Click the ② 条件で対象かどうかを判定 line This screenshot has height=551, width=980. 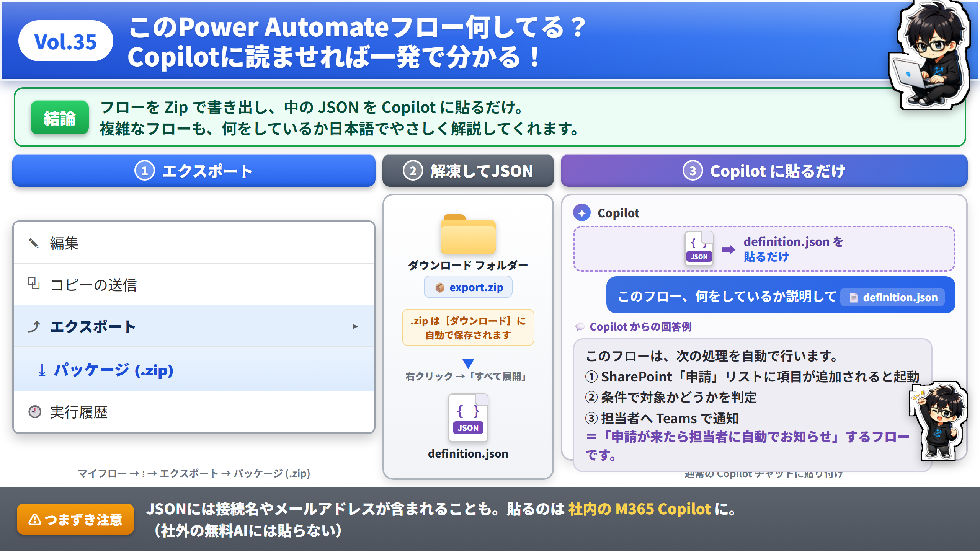[671, 398]
